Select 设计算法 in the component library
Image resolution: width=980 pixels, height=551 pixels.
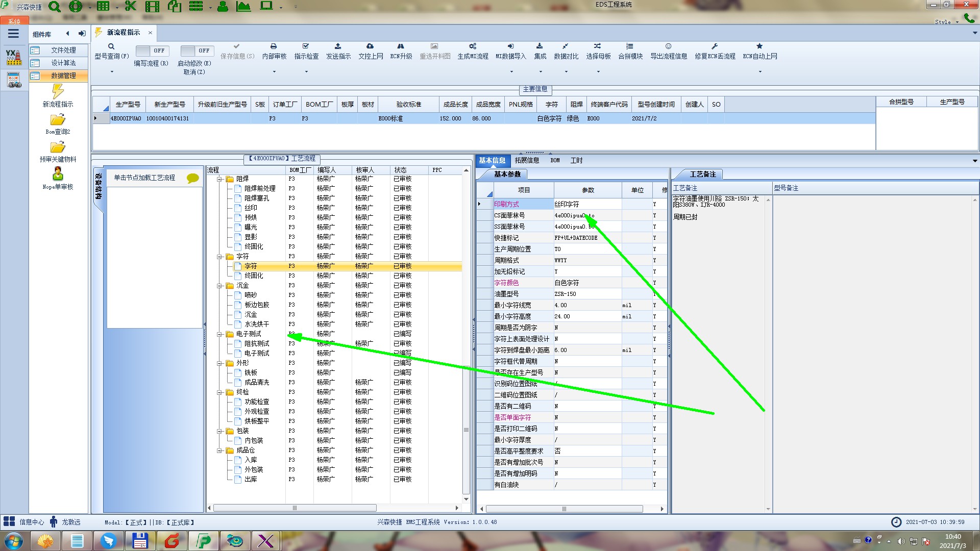point(63,63)
